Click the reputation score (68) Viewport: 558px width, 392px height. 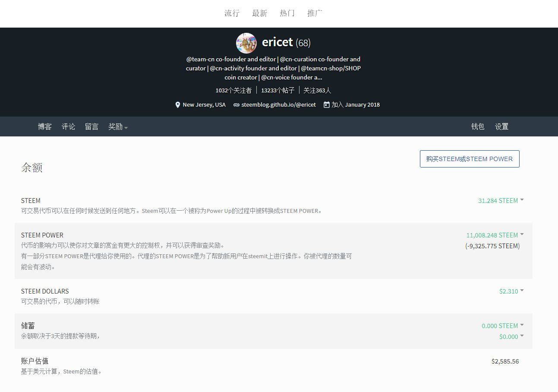[303, 43]
